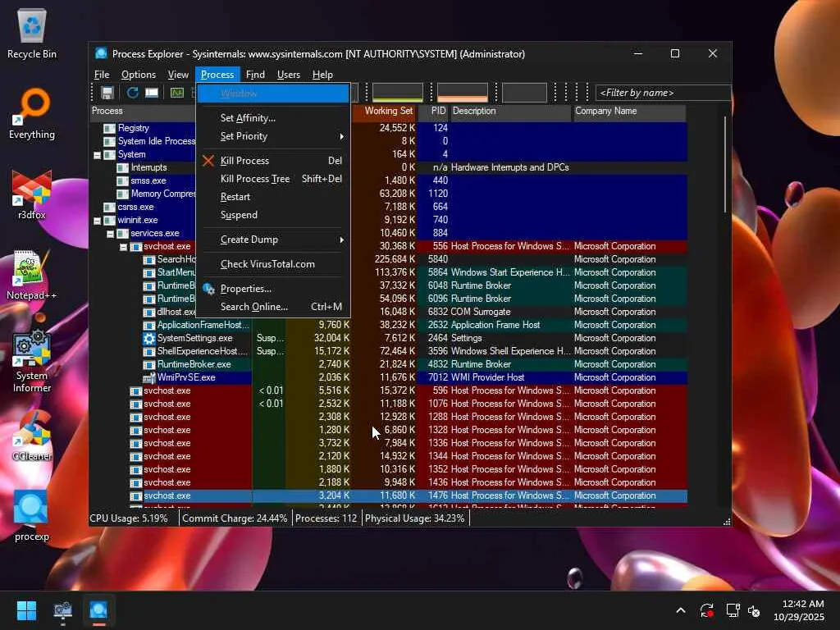Collapse the wininit.exe tree node
Screen dimensions: 840x630
coord(97,221)
